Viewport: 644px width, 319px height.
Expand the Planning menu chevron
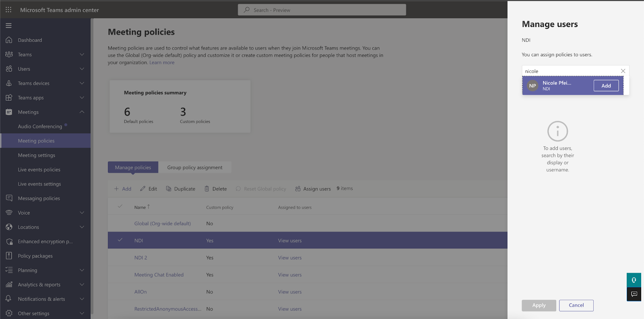pos(82,270)
